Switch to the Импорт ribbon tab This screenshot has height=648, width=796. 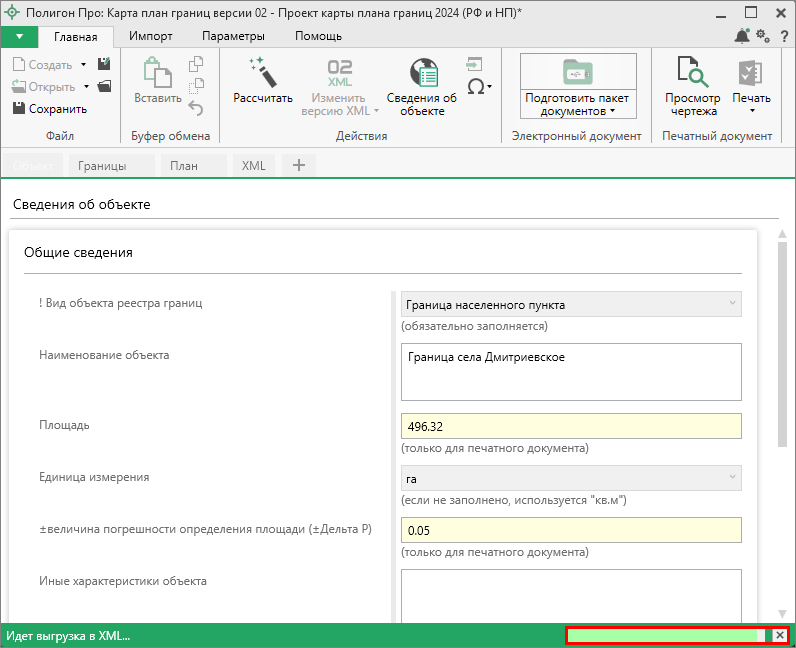pos(150,36)
